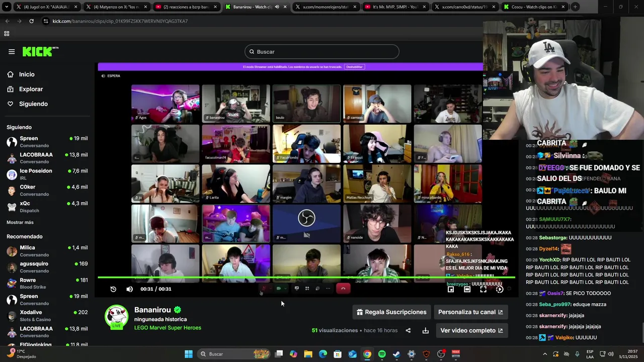Screen dimensions: 644x362
Task: Expand Mostrar más in following list
Action: tap(20, 222)
